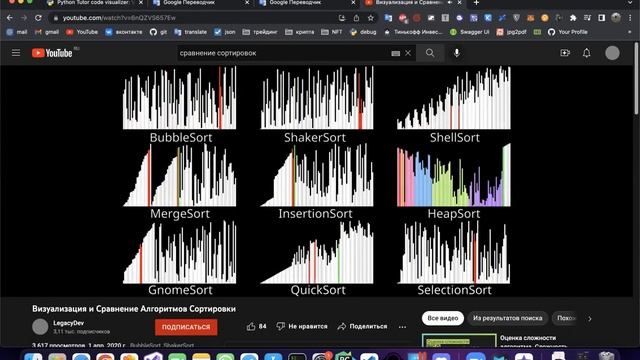Select Из результатов поиска filter chip

point(508,318)
